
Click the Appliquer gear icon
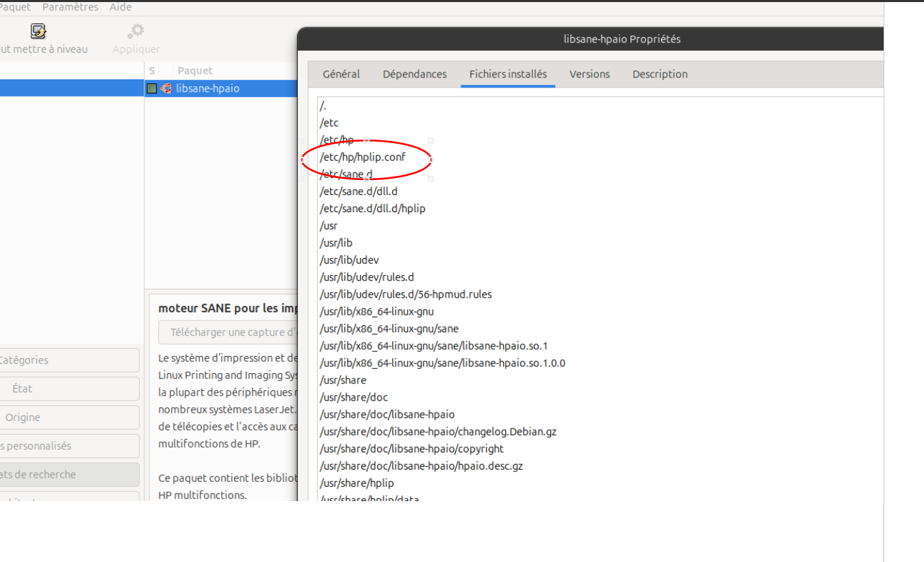pos(136,31)
